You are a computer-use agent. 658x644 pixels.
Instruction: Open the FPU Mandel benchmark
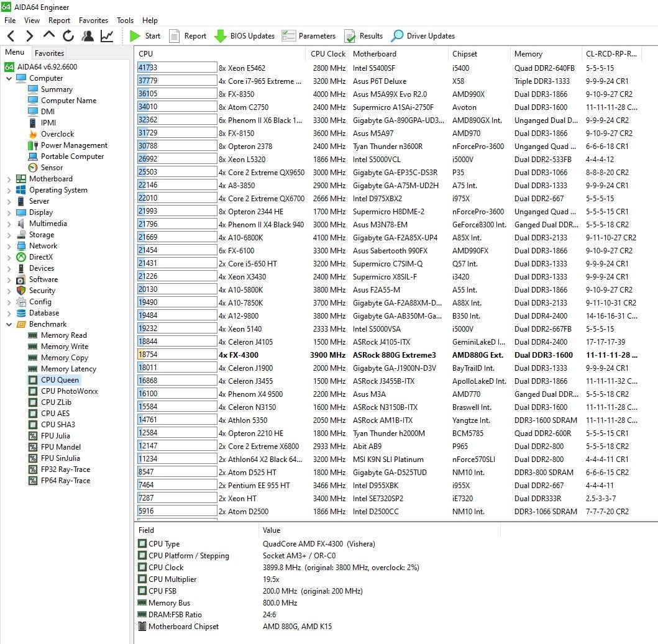[61, 447]
